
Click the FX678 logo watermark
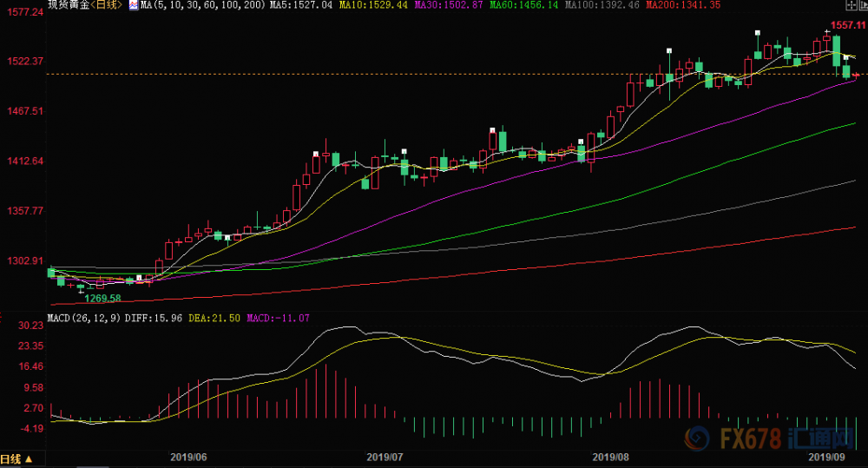click(x=770, y=438)
